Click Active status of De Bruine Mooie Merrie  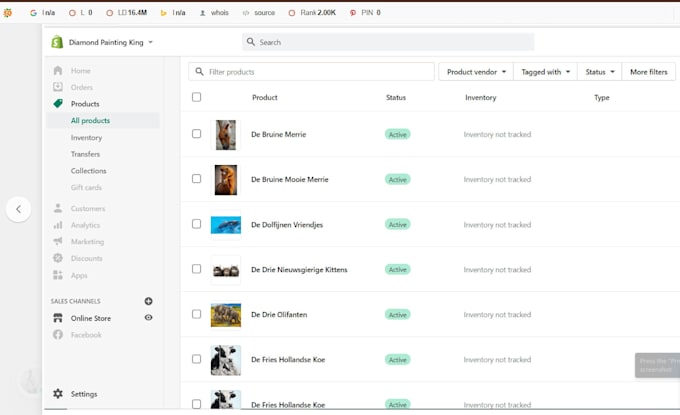coord(397,180)
